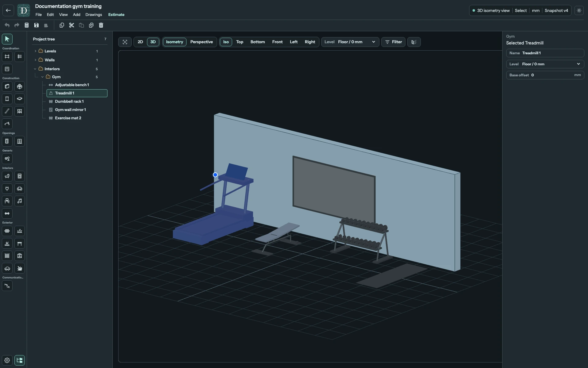
Task: Expand the Levels folder
Action: pos(35,51)
